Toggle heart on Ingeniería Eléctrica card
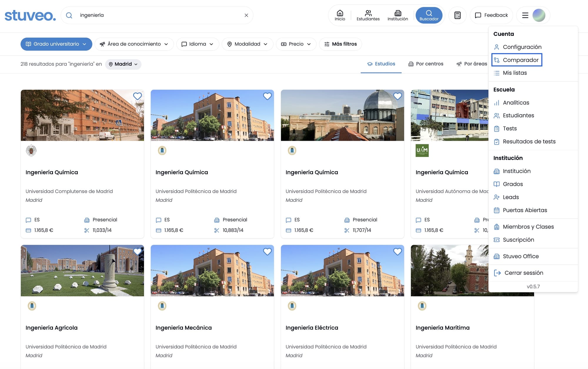The height and width of the screenshot is (369, 588). coord(397,251)
